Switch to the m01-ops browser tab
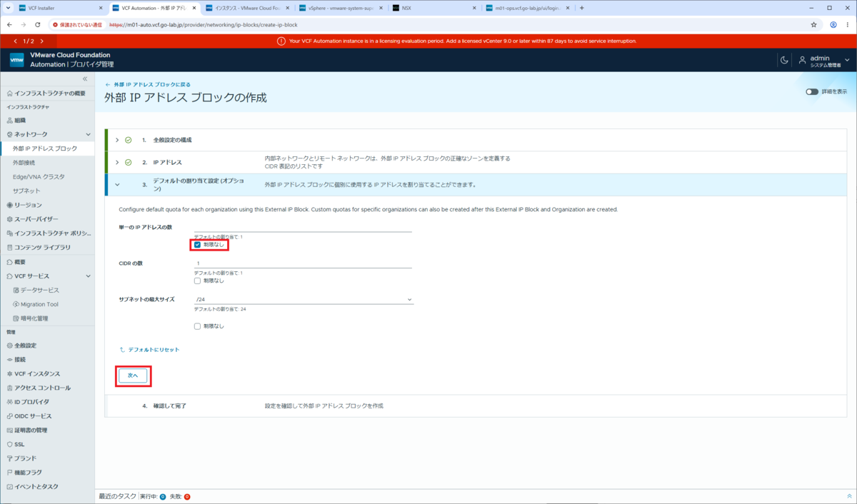 click(527, 8)
